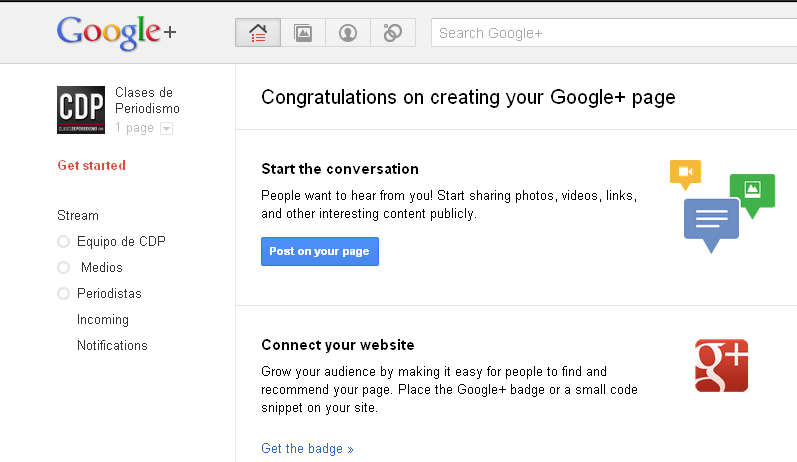Click the Start the conversation heading
The image size is (797, 462).
[340, 169]
